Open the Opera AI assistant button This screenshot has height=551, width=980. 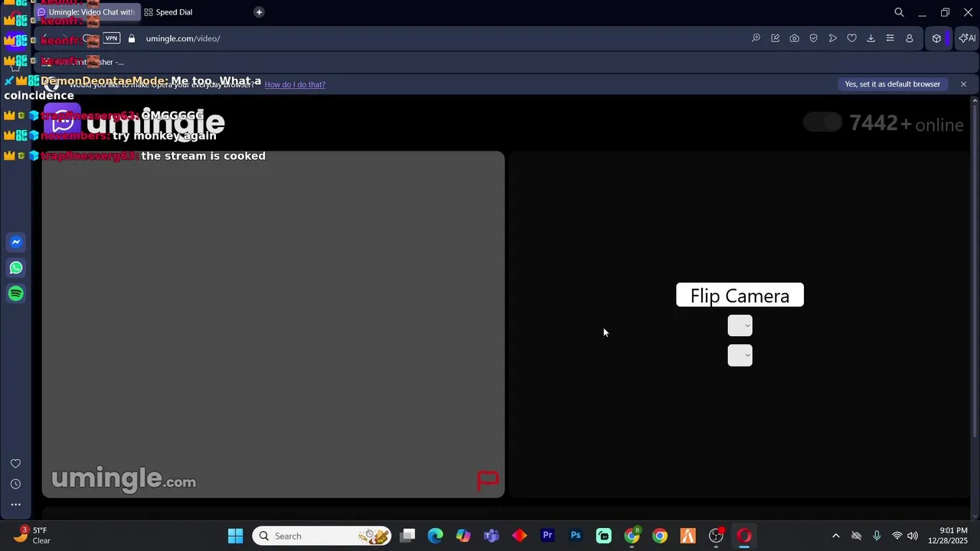[x=967, y=38]
